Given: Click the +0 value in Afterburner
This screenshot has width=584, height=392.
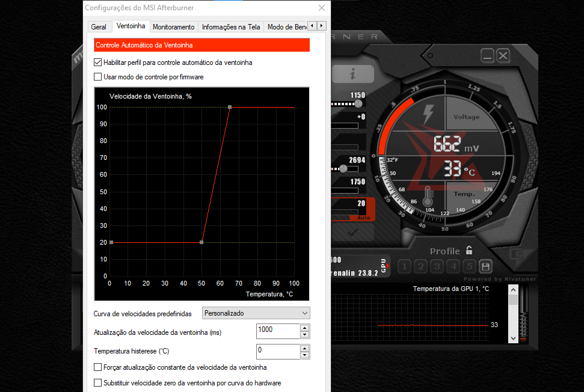Looking at the screenshot, I should click(x=361, y=117).
